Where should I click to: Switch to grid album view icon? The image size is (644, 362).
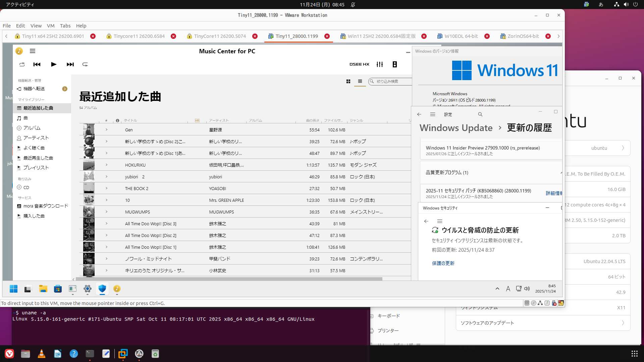pyautogui.click(x=348, y=81)
